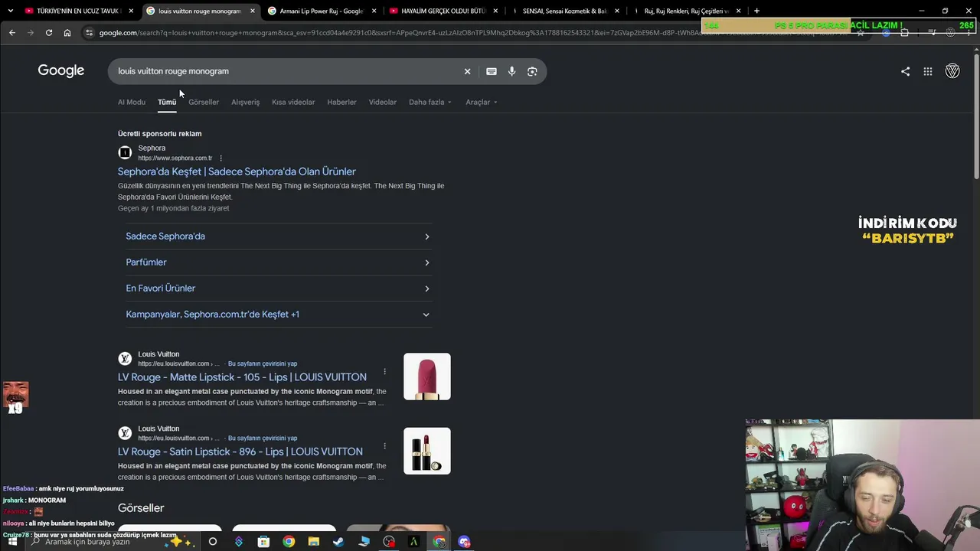This screenshot has width=980, height=551.
Task: View the Satin Lipstick 896 thumbnail
Action: click(427, 451)
